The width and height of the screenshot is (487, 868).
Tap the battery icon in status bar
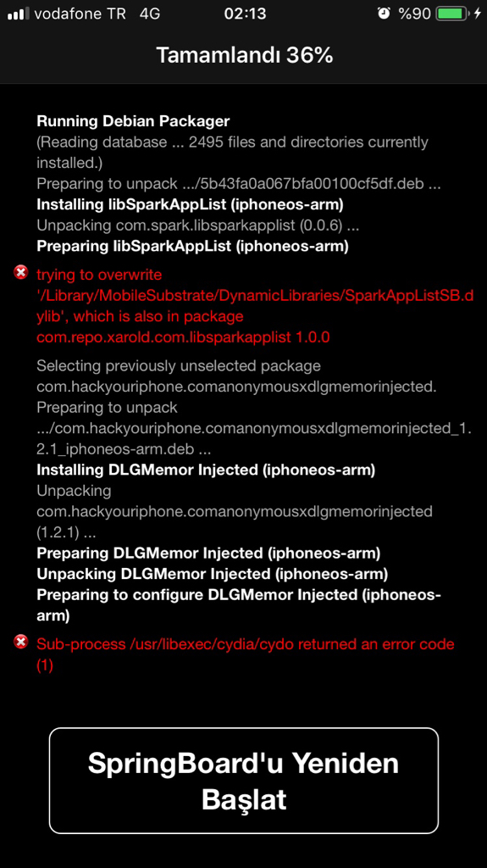(452, 14)
